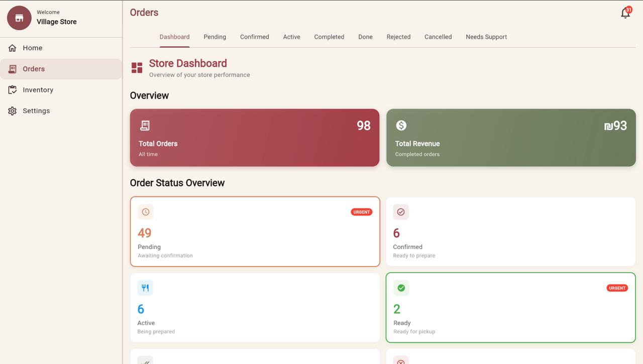Click the Home icon in sidebar
Image resolution: width=643 pixels, height=364 pixels.
coord(12,48)
